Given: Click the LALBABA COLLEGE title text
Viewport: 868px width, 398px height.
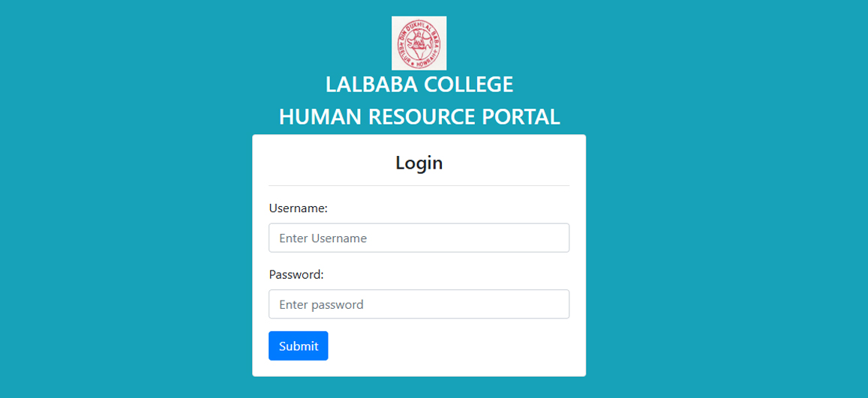Looking at the screenshot, I should [419, 85].
